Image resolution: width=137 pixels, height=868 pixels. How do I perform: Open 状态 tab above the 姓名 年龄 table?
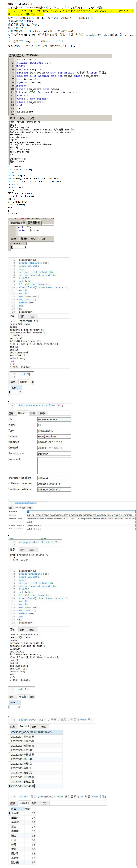click(44, 803)
